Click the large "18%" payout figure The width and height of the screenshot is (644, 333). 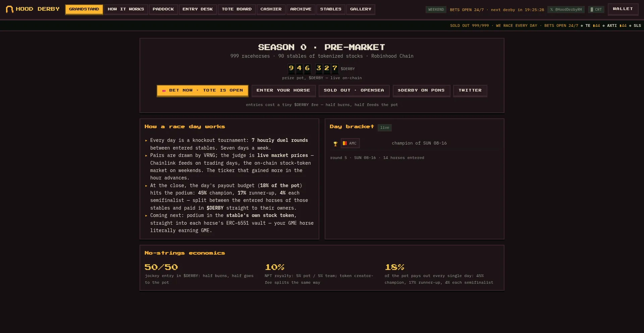[x=394, y=267]
